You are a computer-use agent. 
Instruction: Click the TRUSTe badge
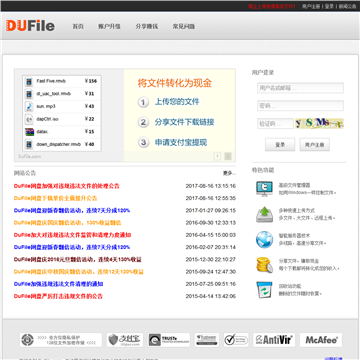[169, 340]
